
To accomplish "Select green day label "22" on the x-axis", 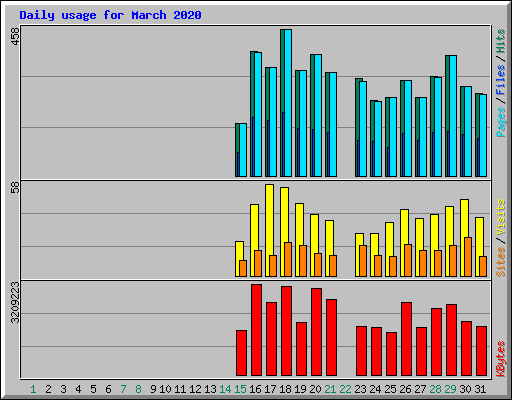I will (345, 389).
